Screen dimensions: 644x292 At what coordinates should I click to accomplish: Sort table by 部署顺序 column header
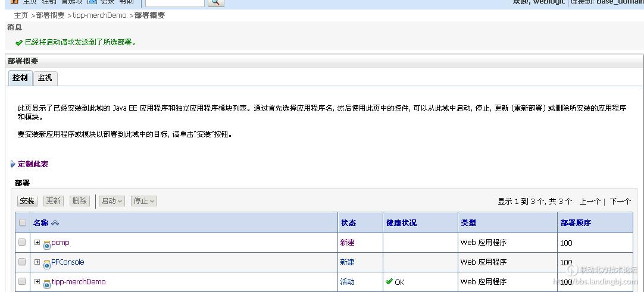click(x=576, y=222)
